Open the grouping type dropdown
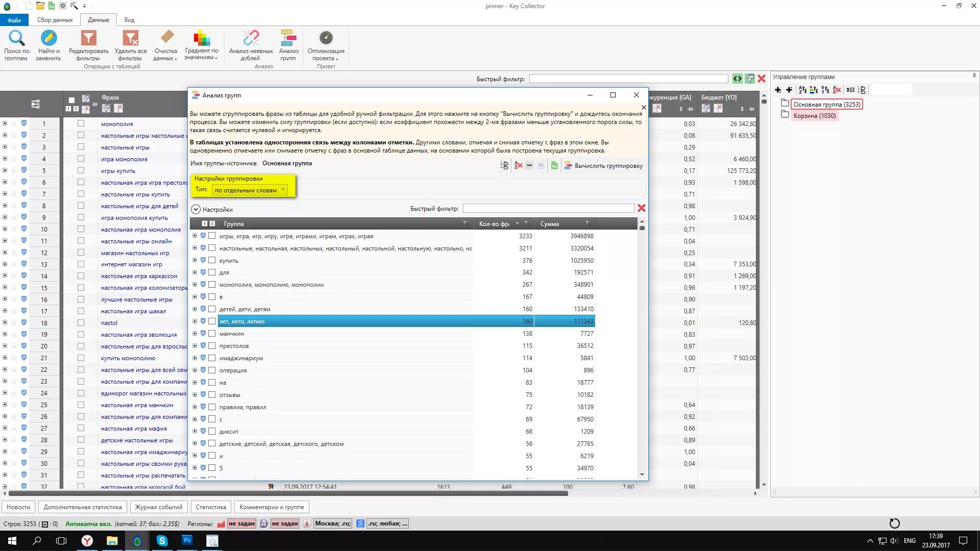The width and height of the screenshot is (980, 551). (283, 190)
